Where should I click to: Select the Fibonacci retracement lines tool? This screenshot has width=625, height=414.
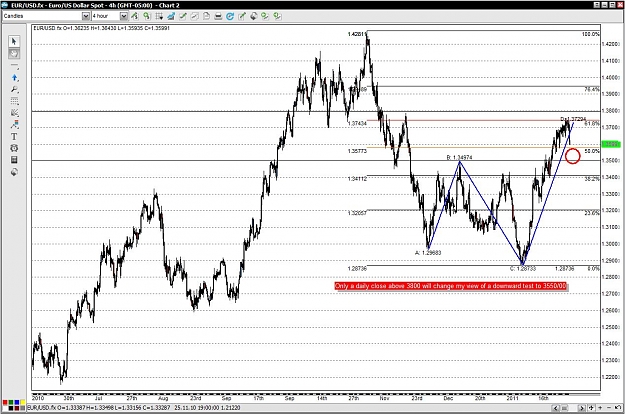pyautogui.click(x=14, y=101)
